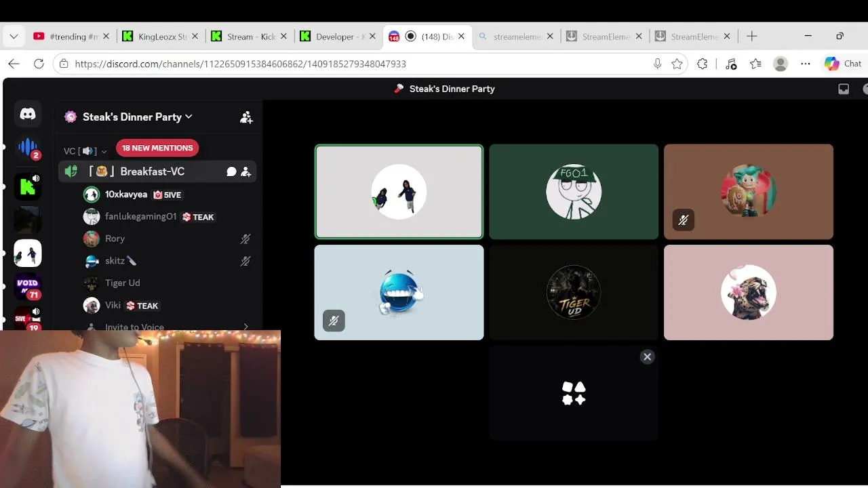Open Copilot Chat button
This screenshot has height=488, width=868.
[x=842, y=64]
